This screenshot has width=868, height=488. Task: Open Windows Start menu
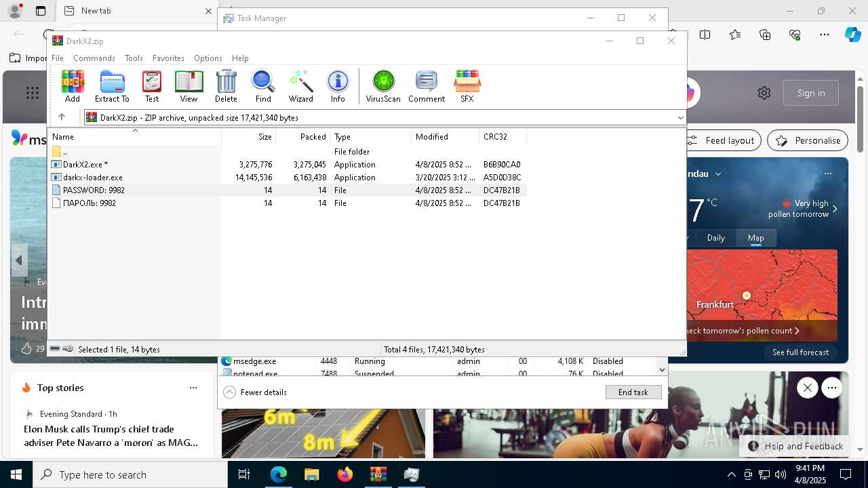click(x=16, y=474)
